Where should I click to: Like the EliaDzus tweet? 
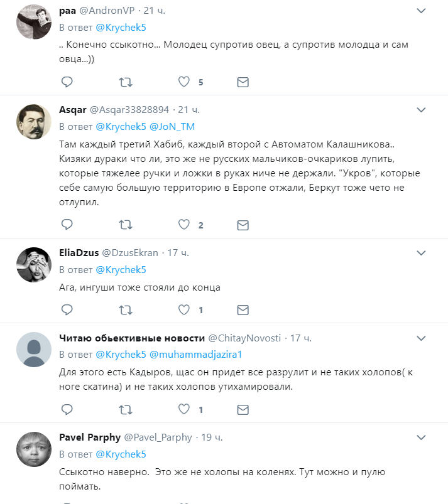click(184, 309)
